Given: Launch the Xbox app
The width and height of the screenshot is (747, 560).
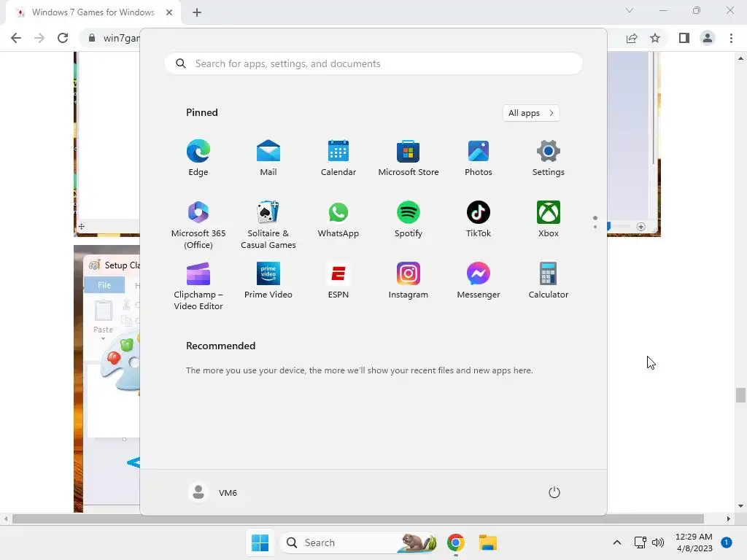Looking at the screenshot, I should coord(549,220).
